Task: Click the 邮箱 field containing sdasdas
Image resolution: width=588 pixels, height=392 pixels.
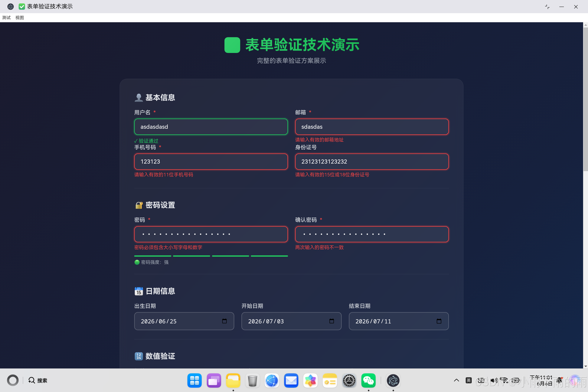Action: pos(372,127)
